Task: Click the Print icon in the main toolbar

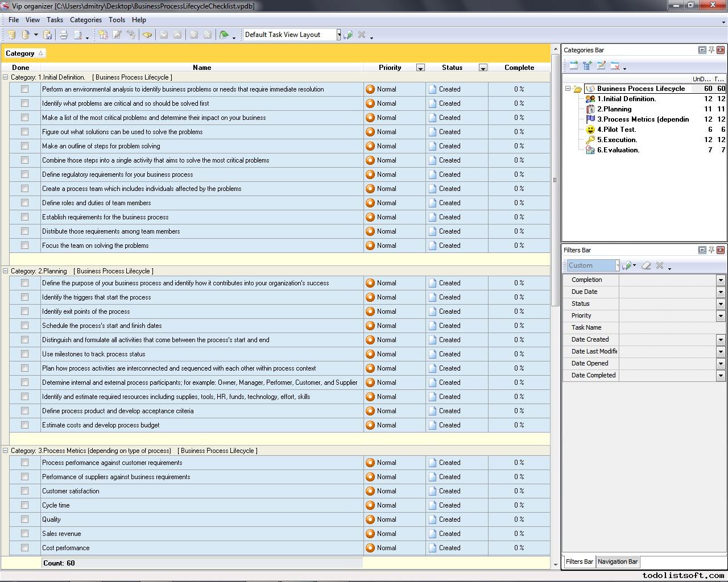Action: coord(64,35)
